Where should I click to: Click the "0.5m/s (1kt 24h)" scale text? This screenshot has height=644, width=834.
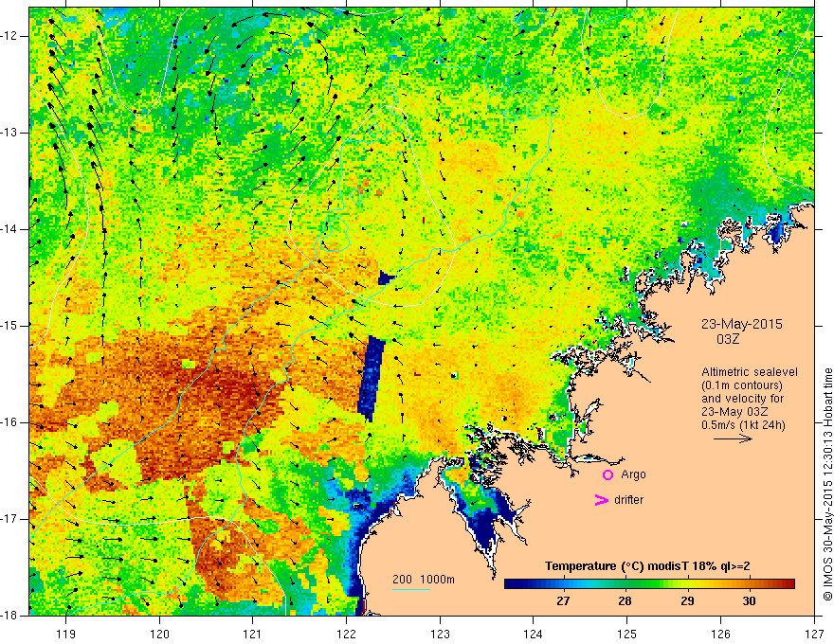(743, 425)
